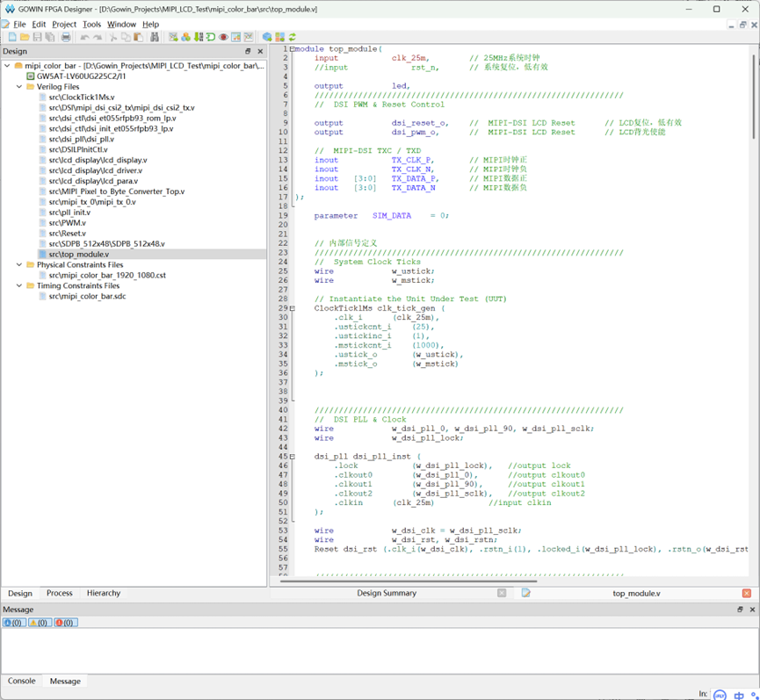Open the schematic viewer gate icon
Viewport: 760px width, 700px height.
tap(211, 37)
